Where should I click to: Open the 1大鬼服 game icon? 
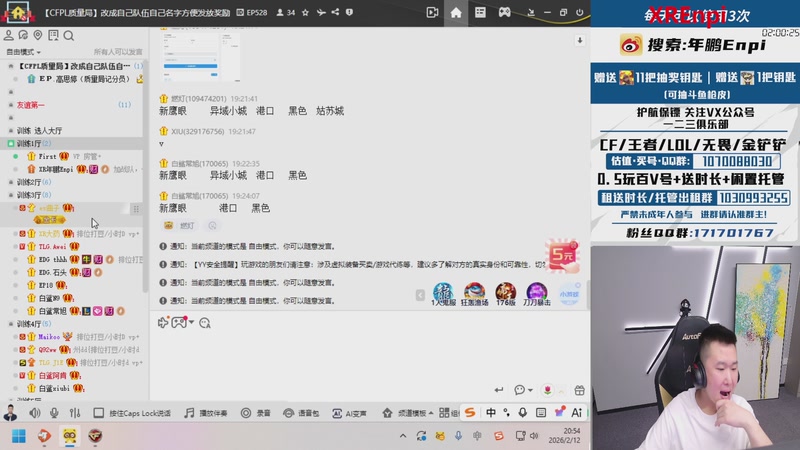pos(443,294)
